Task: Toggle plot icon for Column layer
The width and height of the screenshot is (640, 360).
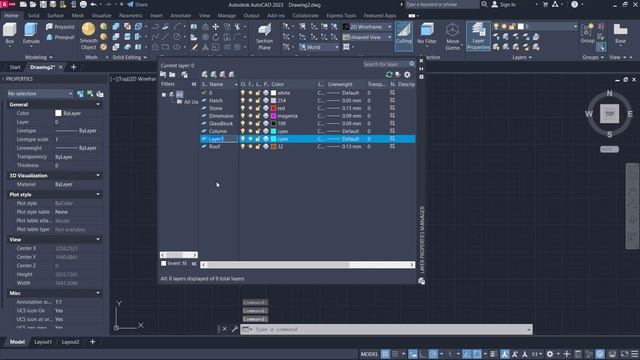Action: click(x=266, y=131)
